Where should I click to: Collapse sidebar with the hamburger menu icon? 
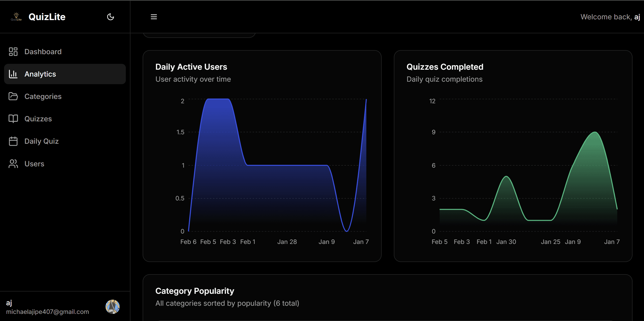point(154,17)
